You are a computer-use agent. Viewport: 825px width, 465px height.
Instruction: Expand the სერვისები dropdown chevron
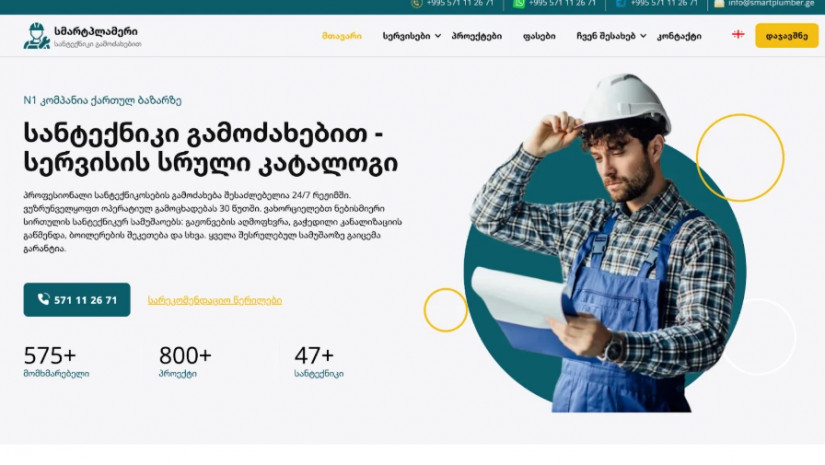pos(438,36)
